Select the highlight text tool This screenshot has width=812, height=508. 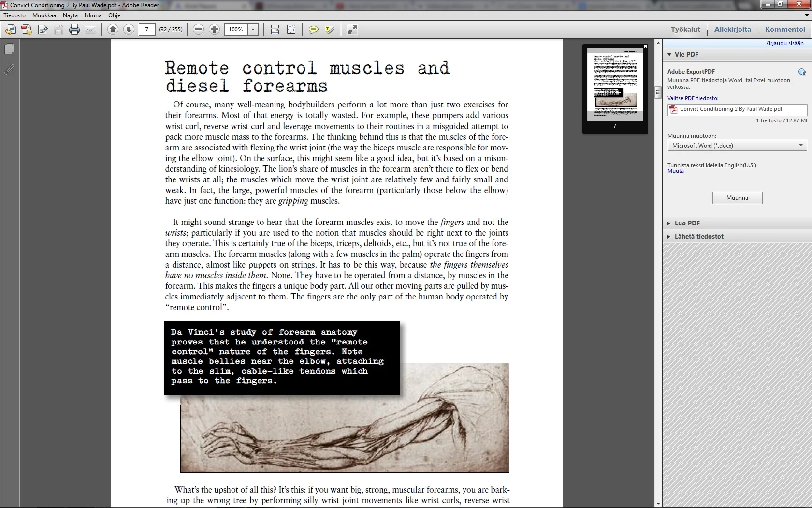click(330, 30)
